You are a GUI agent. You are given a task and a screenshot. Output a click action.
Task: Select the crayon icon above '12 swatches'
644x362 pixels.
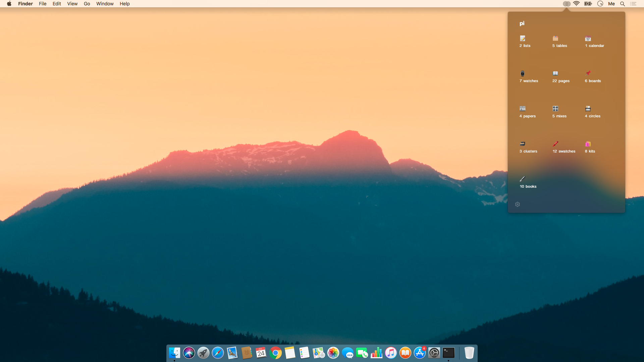(555, 144)
